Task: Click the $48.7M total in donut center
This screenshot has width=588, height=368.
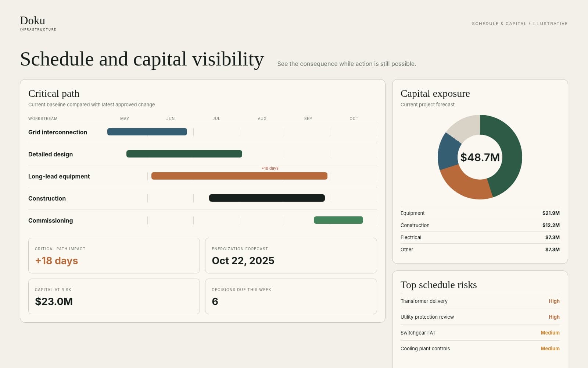Action: point(480,157)
